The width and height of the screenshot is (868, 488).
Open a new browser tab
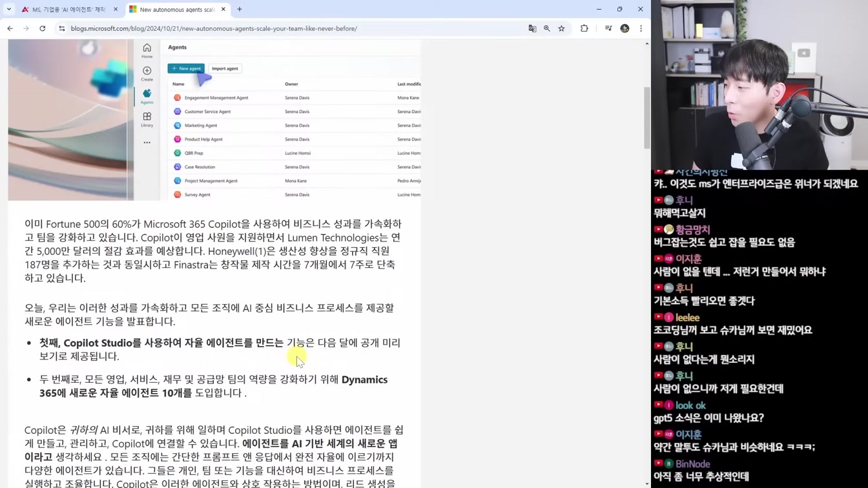click(x=240, y=9)
